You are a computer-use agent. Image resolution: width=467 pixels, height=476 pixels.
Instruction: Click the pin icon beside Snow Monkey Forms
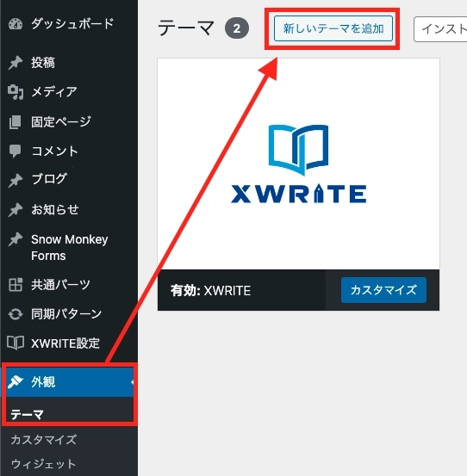pos(16,239)
